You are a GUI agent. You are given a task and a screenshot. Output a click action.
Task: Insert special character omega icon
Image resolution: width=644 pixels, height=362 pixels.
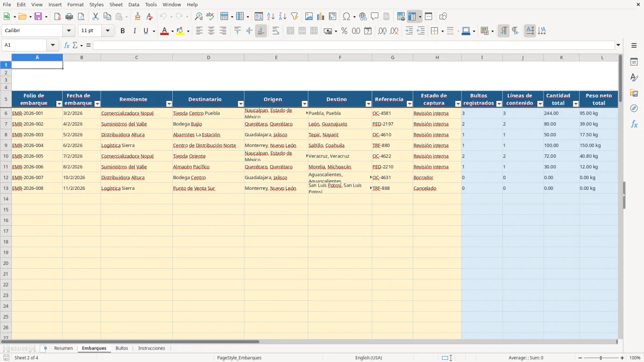tap(347, 17)
